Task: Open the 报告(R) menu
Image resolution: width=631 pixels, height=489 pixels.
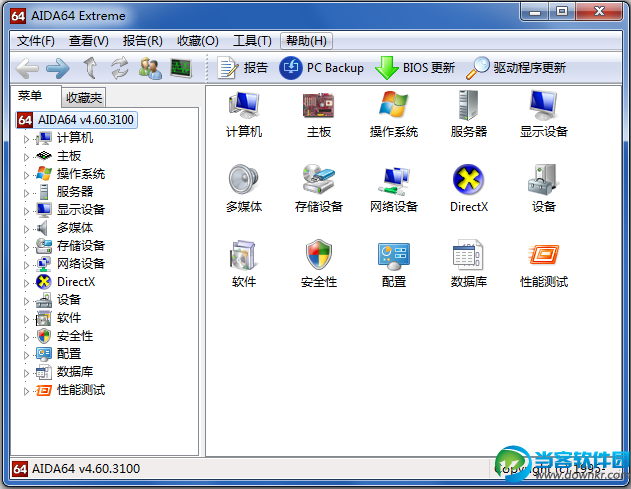Action: point(142,41)
